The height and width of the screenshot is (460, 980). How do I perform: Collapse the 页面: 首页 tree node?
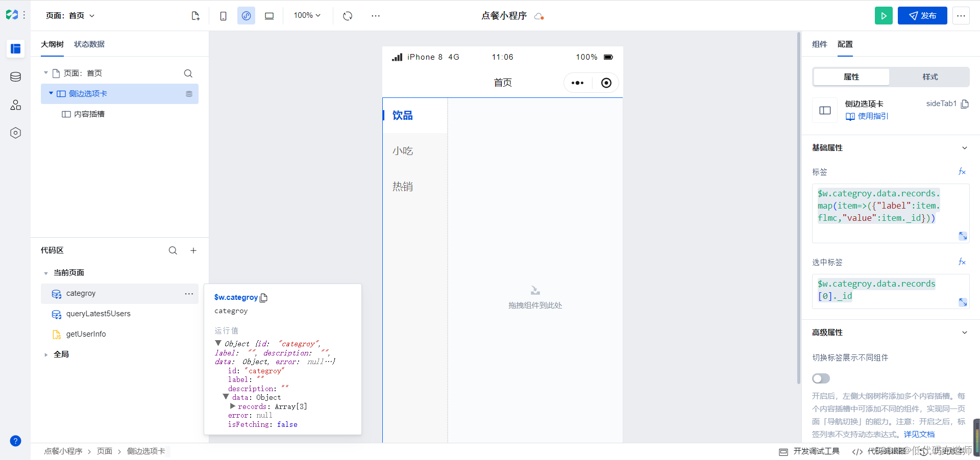tap(46, 73)
